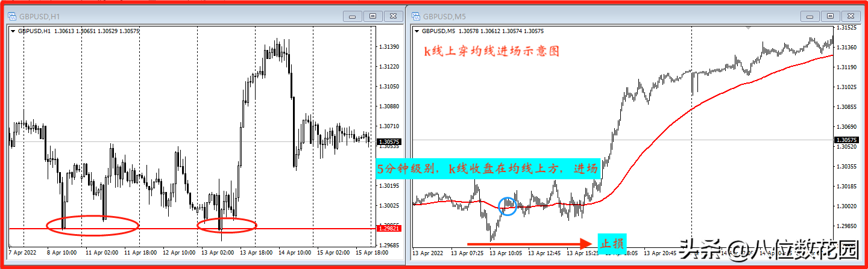Click 1.31525 on M5 price axis

(x=846, y=28)
